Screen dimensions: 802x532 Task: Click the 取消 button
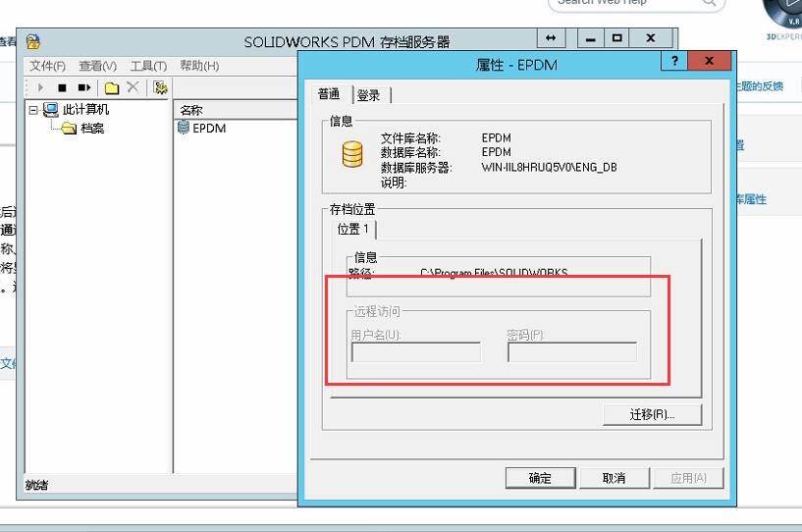tap(615, 478)
